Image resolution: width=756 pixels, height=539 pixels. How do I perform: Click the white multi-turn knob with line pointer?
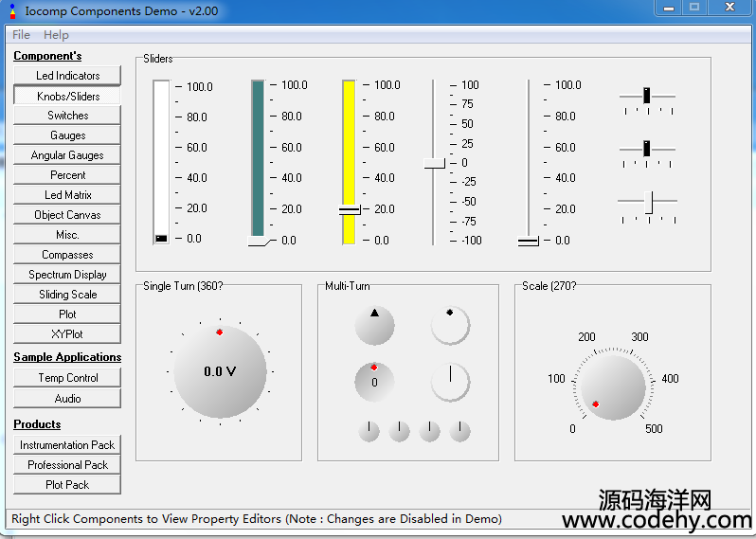450,382
